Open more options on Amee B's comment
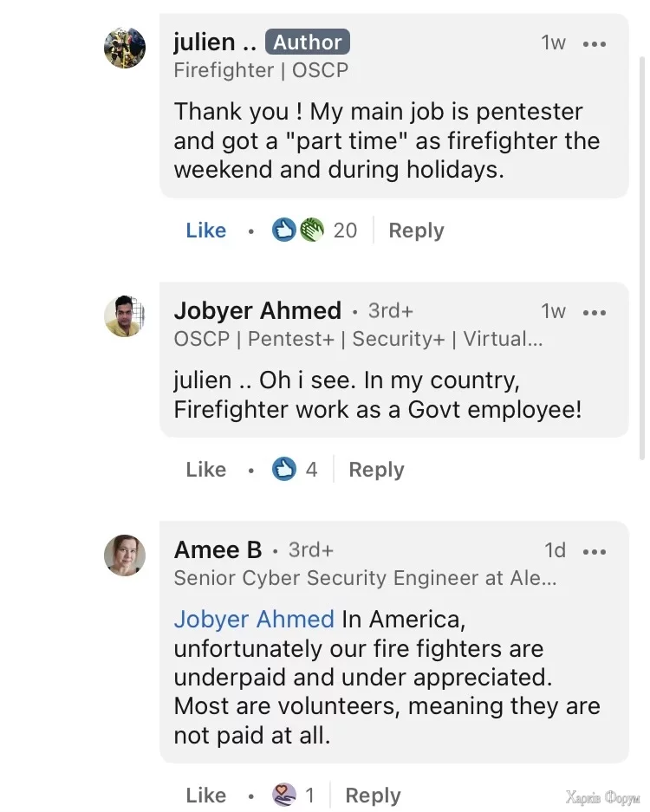 595,551
